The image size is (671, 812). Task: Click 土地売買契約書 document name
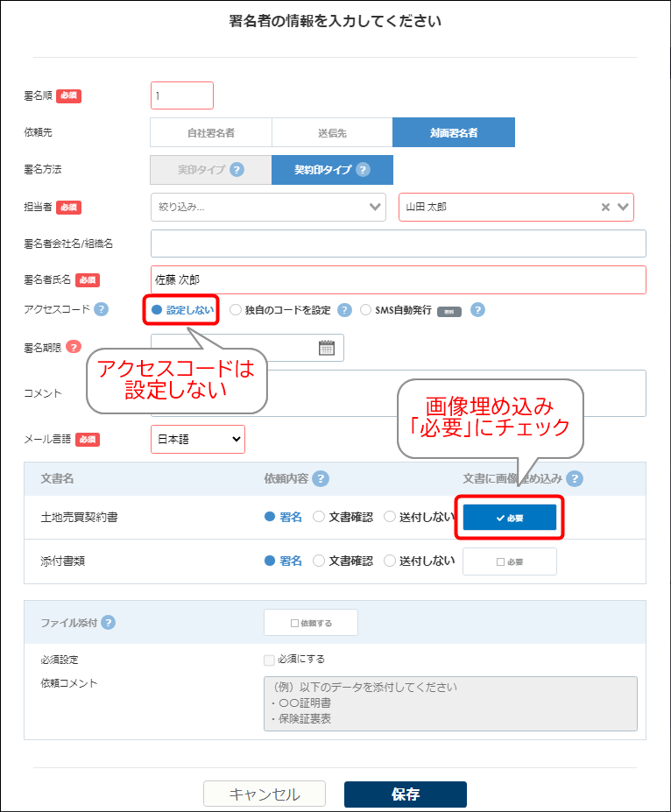79,517
